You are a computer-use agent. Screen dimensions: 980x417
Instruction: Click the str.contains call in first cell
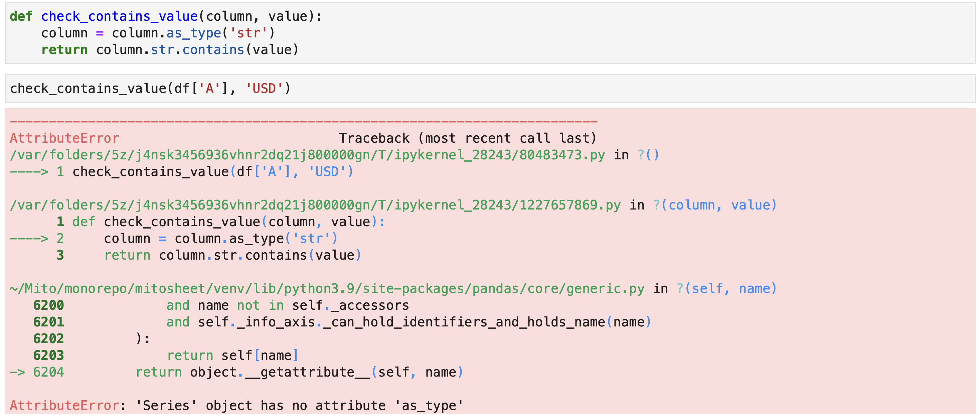pyautogui.click(x=197, y=50)
